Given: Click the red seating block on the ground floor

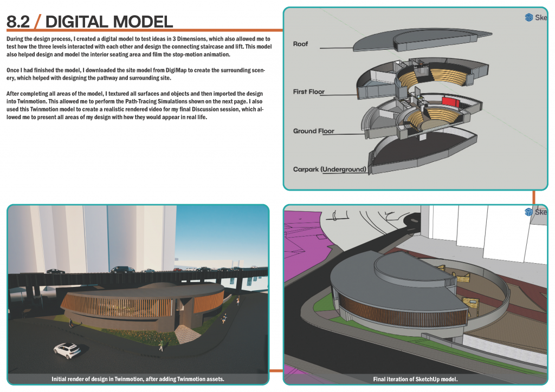Looking at the screenshot, I should pyautogui.click(x=450, y=102).
